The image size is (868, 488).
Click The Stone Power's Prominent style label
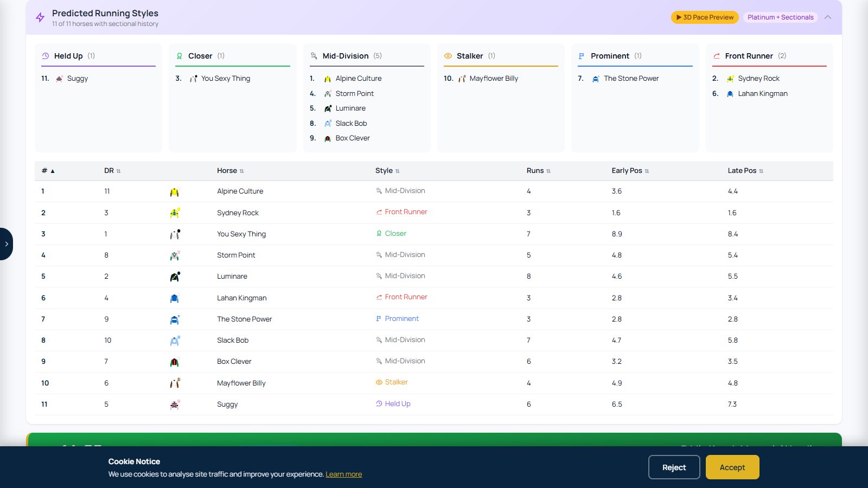397,319
